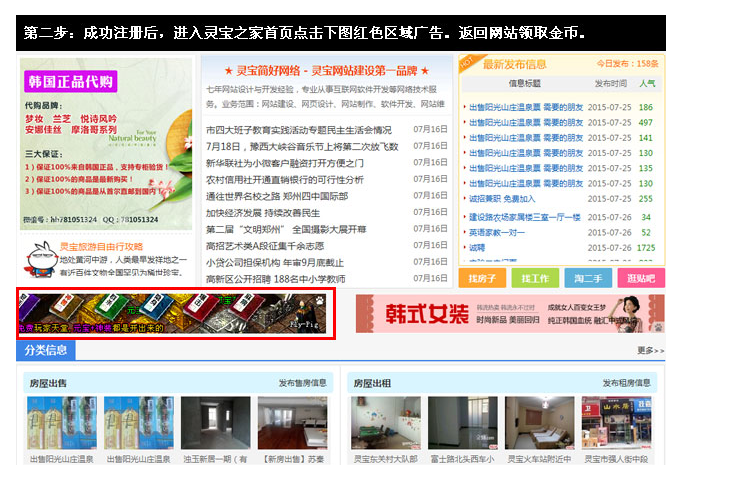Image resolution: width=743 pixels, height=499 pixels.
Task: Click the 灵宝东关村大队部 caption link
Action: tap(386, 459)
